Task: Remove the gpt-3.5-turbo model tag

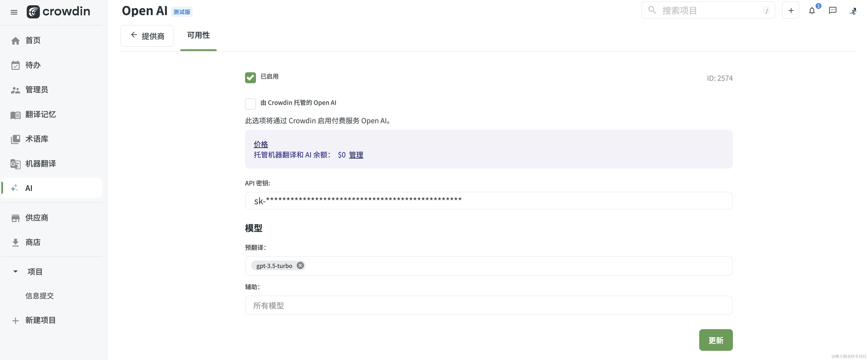Action: tap(300, 266)
